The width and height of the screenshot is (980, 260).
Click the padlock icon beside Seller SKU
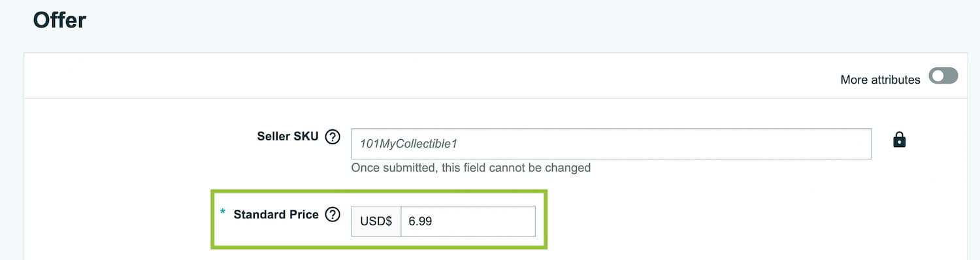pos(899,139)
